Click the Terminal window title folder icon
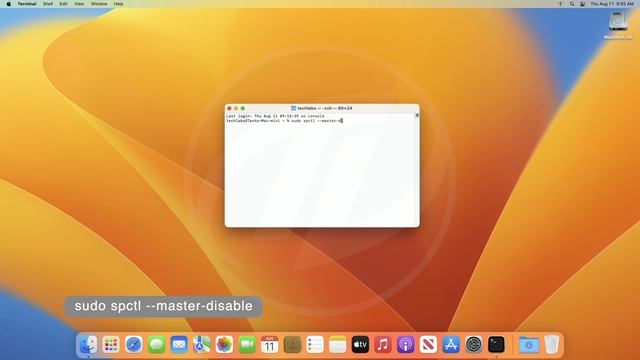The width and height of the screenshot is (640, 360). 293,108
